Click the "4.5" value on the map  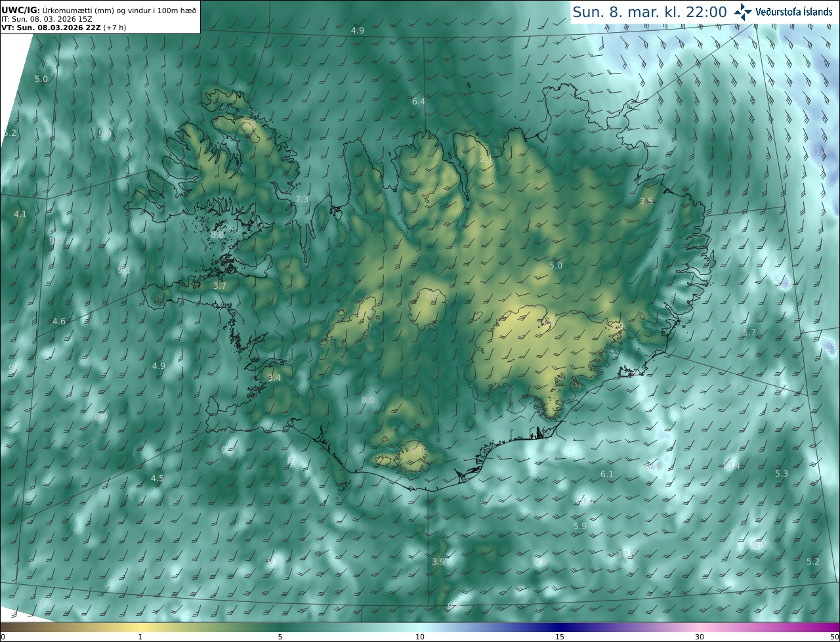157,478
